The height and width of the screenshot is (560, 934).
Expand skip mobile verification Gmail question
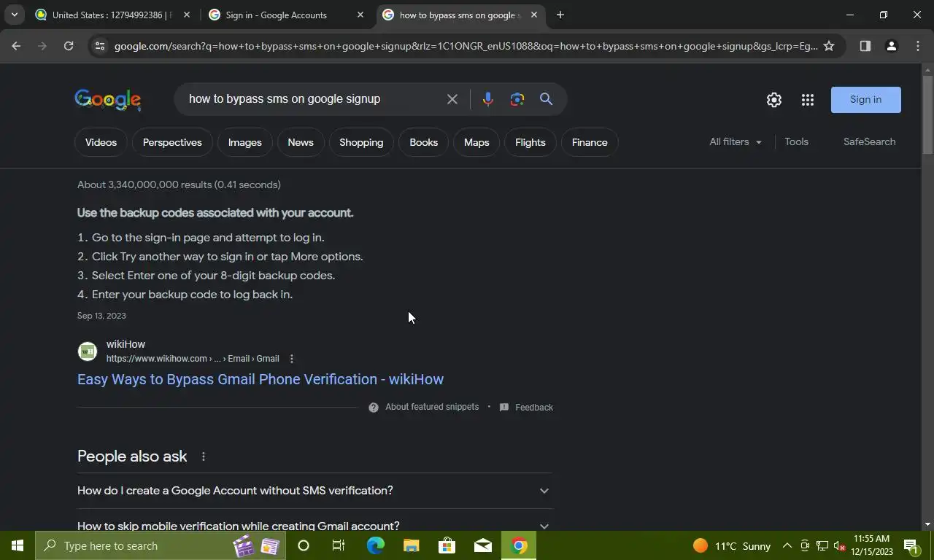(x=314, y=525)
